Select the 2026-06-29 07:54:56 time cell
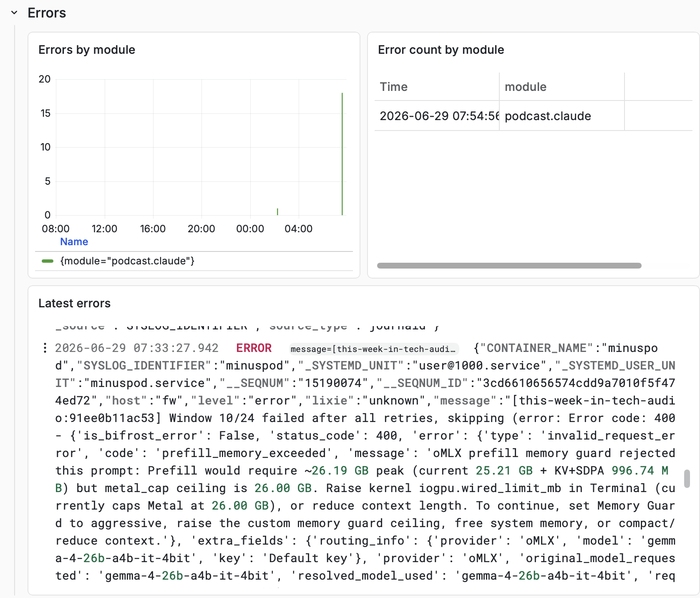Viewport: 700px width, 598px height. 437,116
